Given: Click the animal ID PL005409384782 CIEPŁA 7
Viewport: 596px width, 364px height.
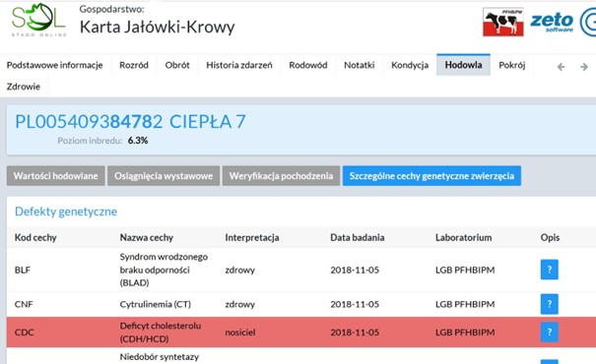Looking at the screenshot, I should [130, 122].
